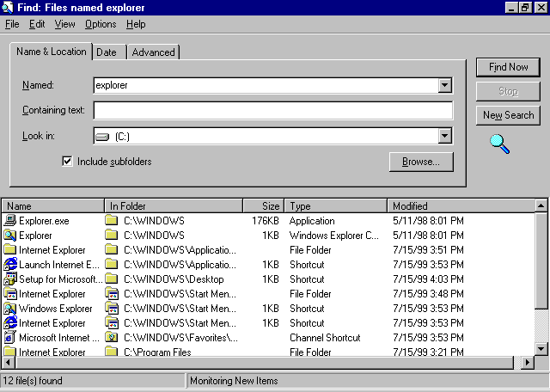Click the magnifying glass search icon
Image resolution: width=550 pixels, height=392 pixels.
(499, 144)
